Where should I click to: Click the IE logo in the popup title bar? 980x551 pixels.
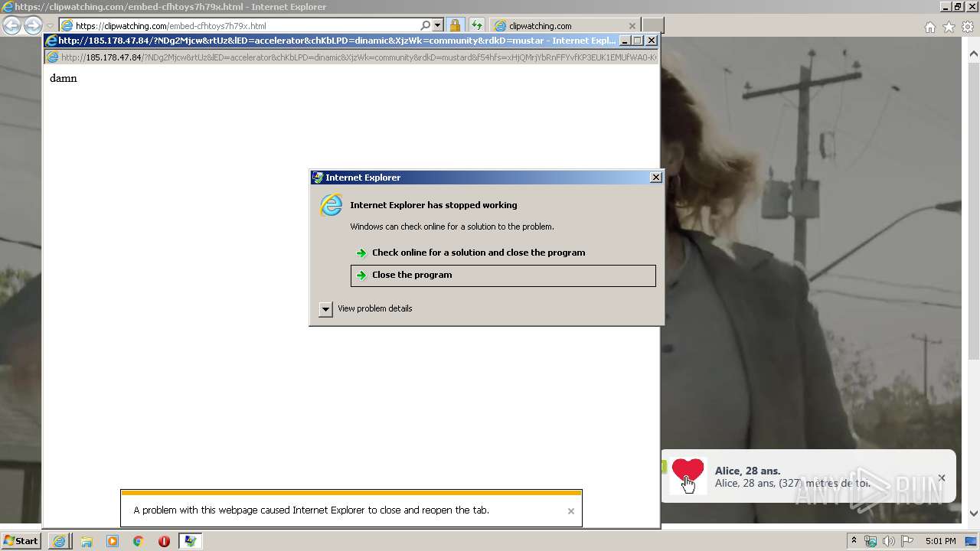[52, 41]
